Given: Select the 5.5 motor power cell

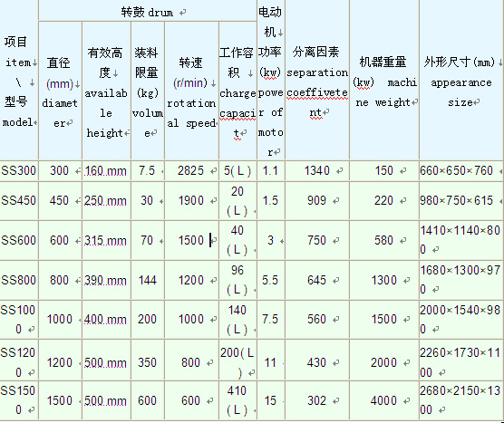Looking at the screenshot, I should click(270, 280).
